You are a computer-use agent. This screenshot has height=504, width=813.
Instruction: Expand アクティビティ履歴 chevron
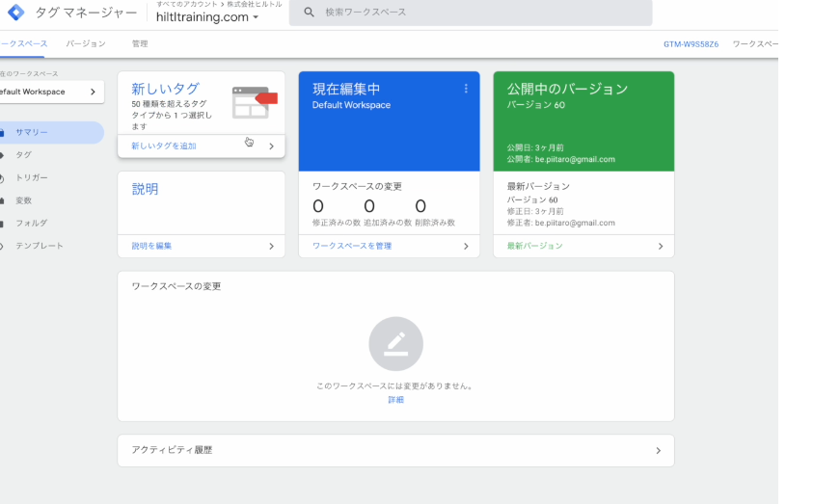[658, 451]
